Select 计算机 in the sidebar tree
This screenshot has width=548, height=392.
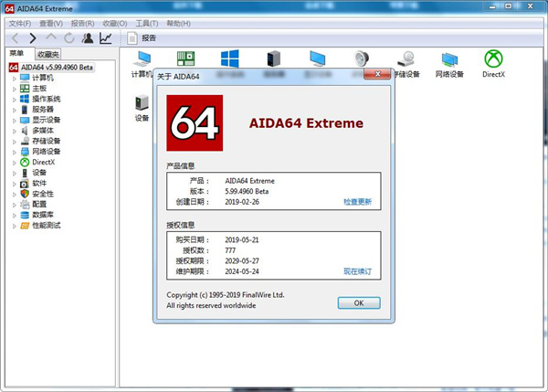tap(43, 78)
